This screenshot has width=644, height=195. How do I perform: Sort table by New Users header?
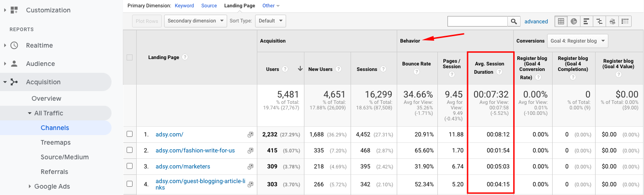[x=320, y=69]
